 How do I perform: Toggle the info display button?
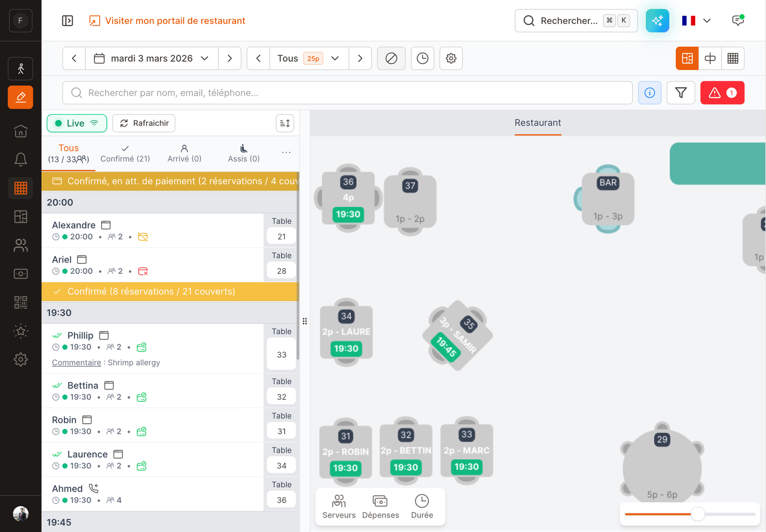pyautogui.click(x=649, y=93)
